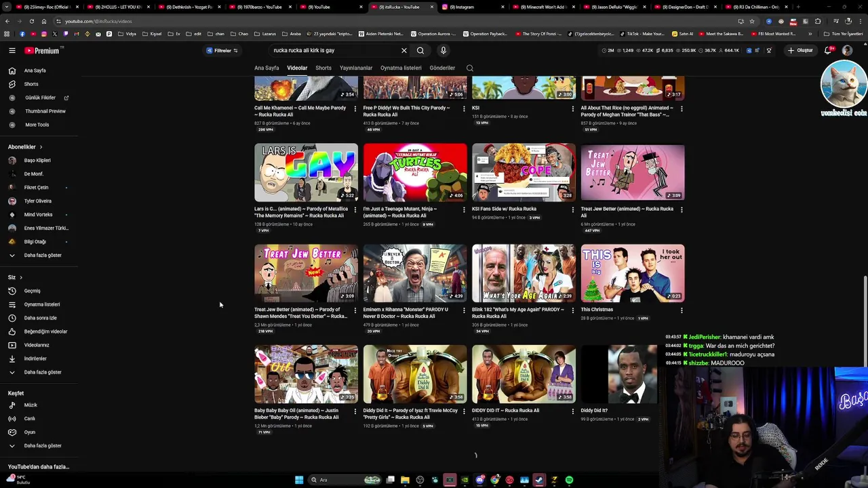Open the notifications bell

click(x=828, y=50)
